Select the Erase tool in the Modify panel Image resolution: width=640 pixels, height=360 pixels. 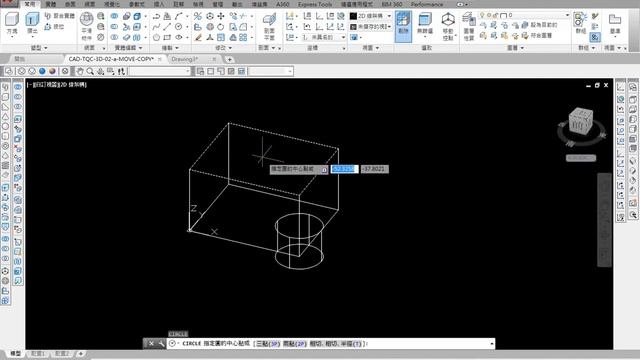pyautogui.click(x=198, y=37)
